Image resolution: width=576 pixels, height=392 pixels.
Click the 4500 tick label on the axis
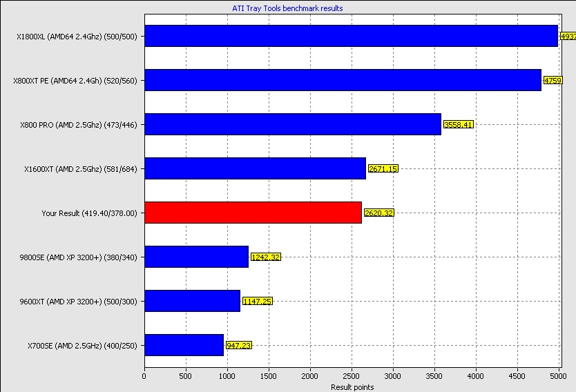(517, 376)
